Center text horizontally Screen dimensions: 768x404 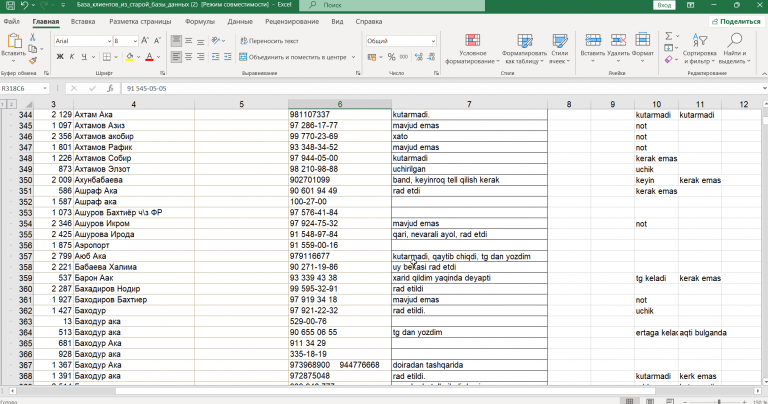click(189, 57)
